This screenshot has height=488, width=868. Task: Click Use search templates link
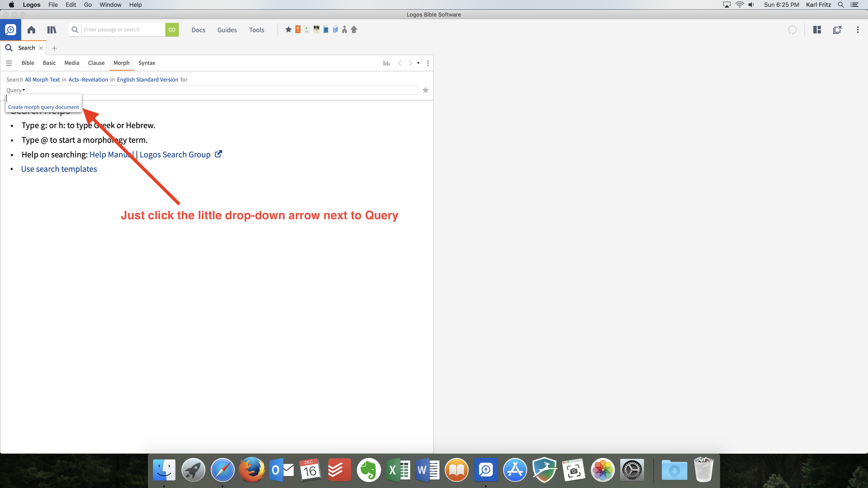pos(59,169)
